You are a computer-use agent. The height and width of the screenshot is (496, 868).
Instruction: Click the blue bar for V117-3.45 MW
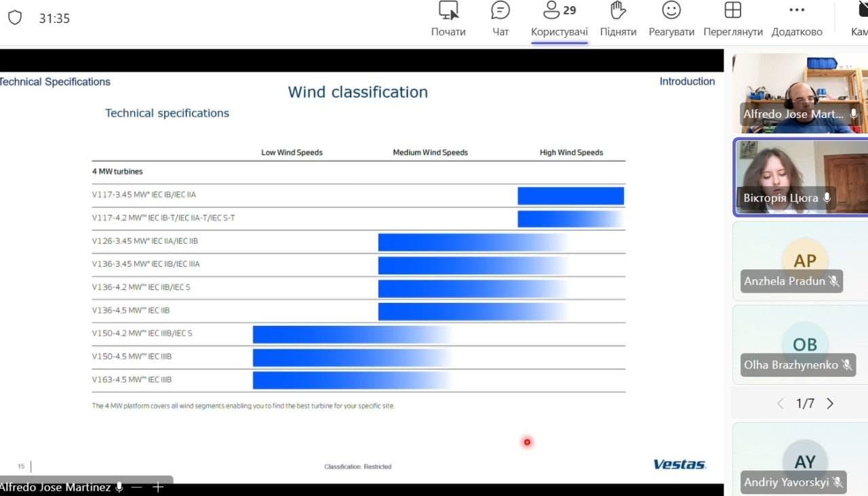click(571, 196)
